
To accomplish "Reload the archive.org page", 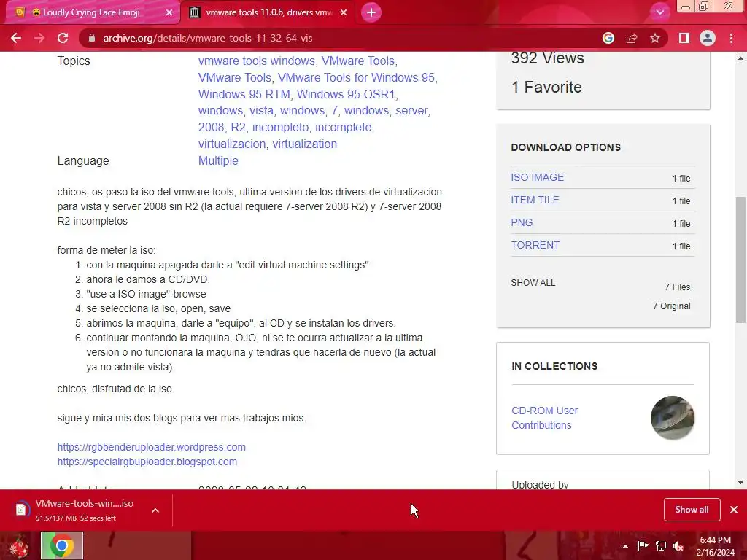I will click(63, 38).
